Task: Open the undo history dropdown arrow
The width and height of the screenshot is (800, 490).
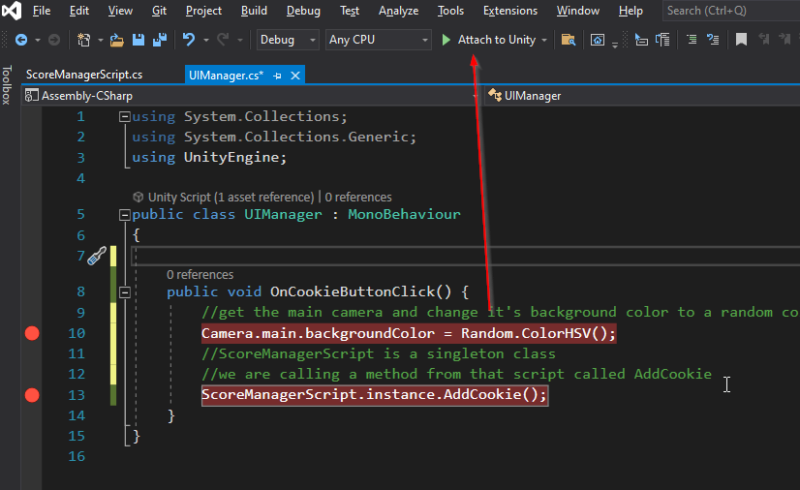Action: (x=206, y=40)
